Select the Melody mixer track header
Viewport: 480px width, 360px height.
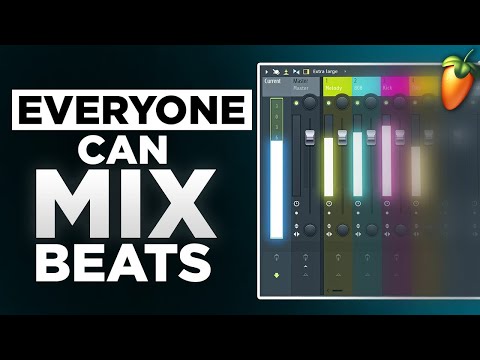tap(337, 86)
